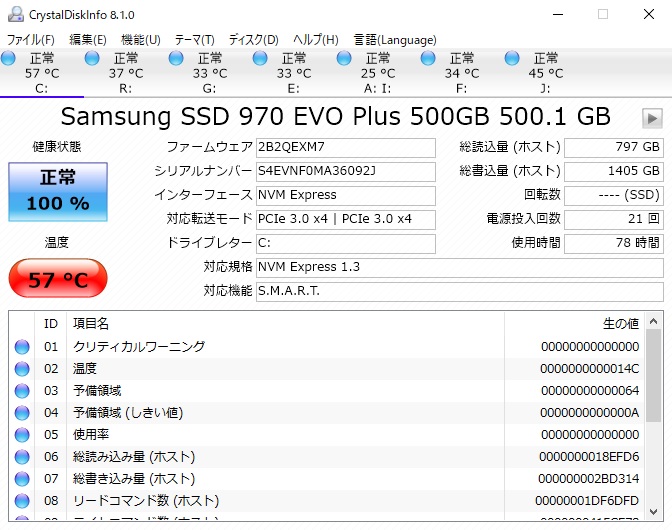This screenshot has width=672, height=530.
Task: Click raw value 000000000014C
Action: click(x=590, y=369)
